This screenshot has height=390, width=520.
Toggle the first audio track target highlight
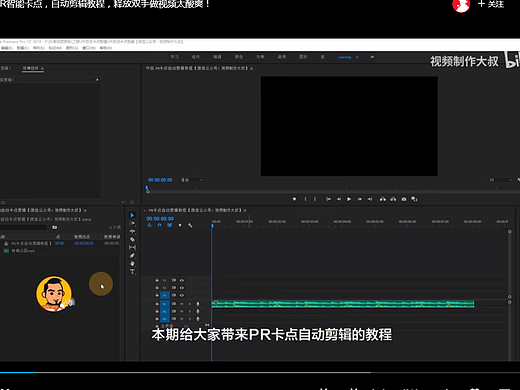[x=165, y=304]
